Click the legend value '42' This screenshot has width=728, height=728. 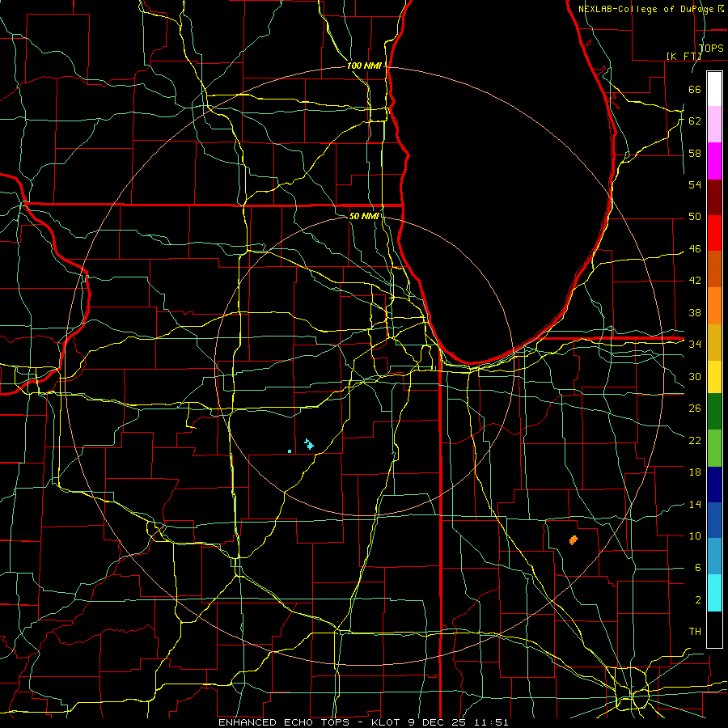[x=695, y=280]
